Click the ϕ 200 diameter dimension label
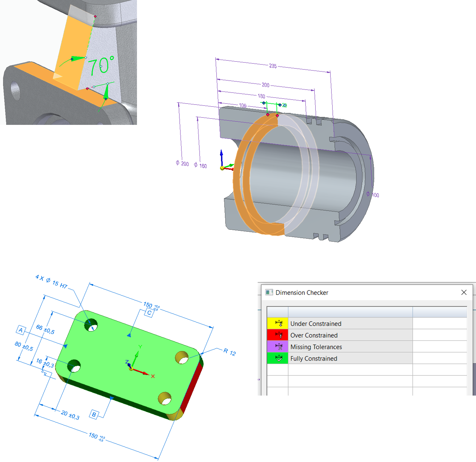Viewport: 476px width, 462px height. pos(182,163)
